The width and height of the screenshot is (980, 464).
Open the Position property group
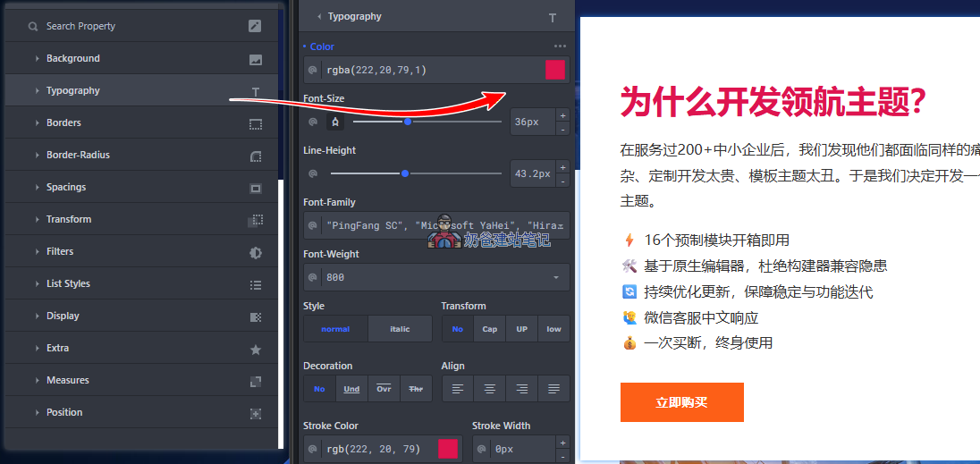click(141, 412)
